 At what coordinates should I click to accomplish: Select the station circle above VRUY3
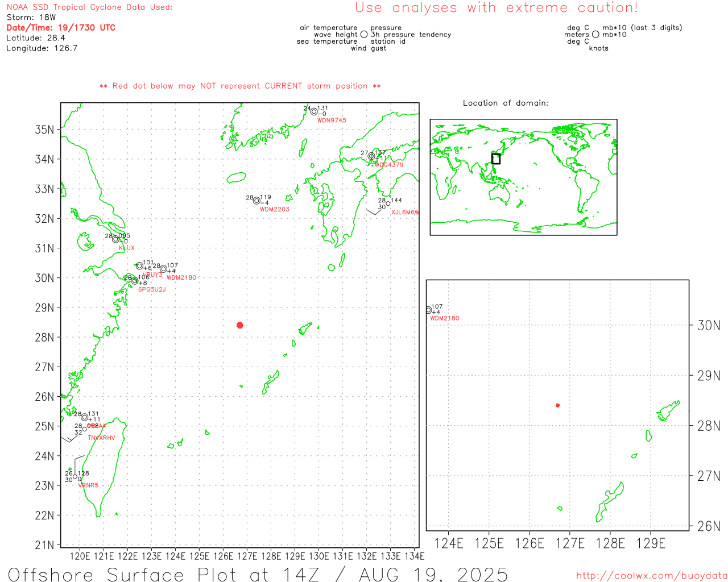pyautogui.click(x=139, y=266)
